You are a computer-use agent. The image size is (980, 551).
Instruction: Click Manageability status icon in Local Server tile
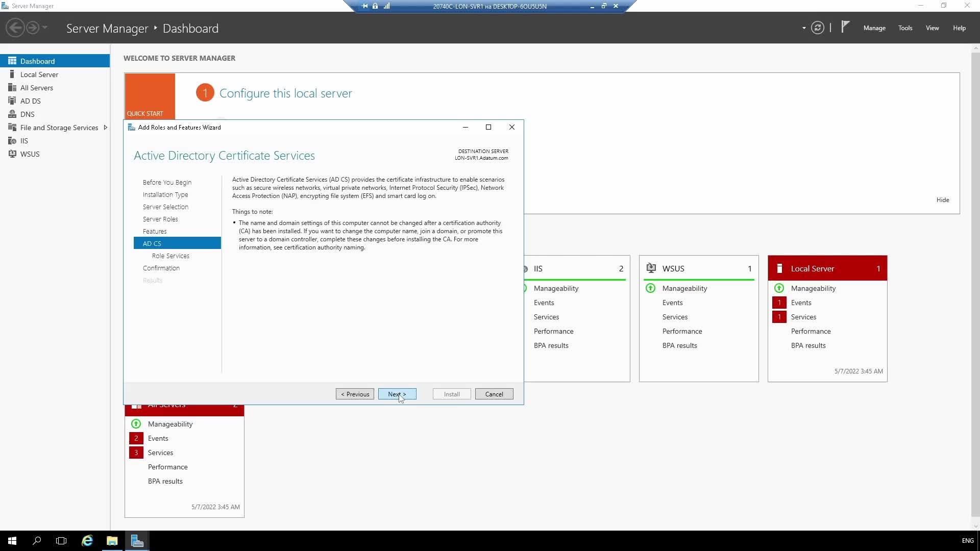(x=779, y=288)
